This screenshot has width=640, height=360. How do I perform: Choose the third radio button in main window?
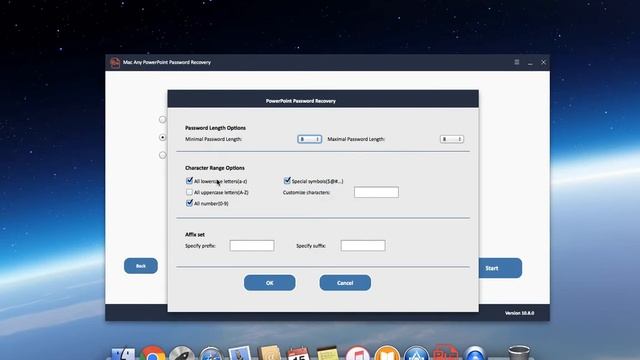tap(162, 155)
